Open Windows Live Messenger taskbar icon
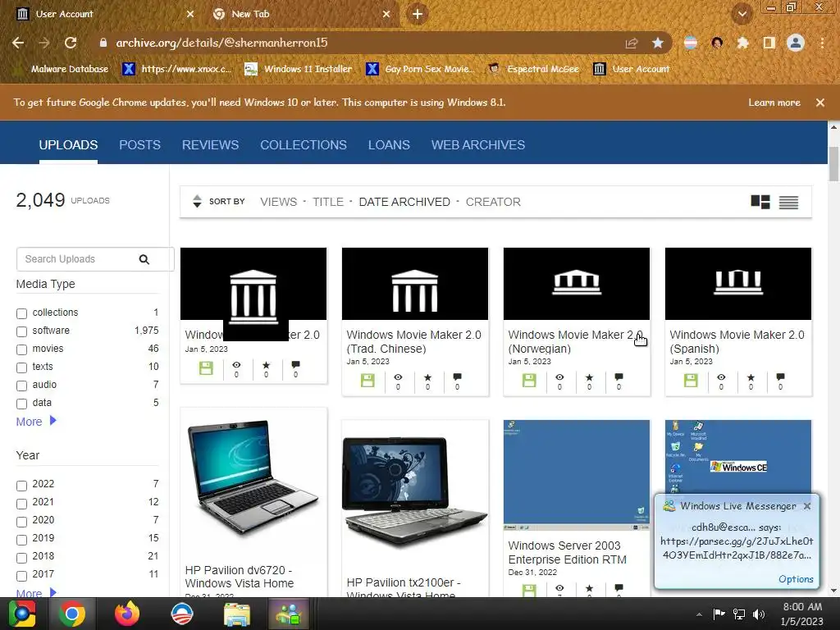 (x=290, y=614)
